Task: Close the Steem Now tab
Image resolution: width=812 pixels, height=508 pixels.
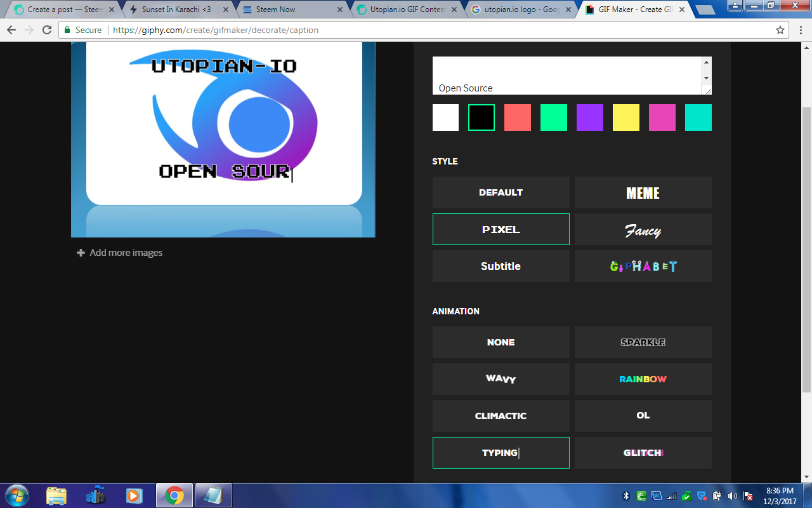Action: click(340, 10)
